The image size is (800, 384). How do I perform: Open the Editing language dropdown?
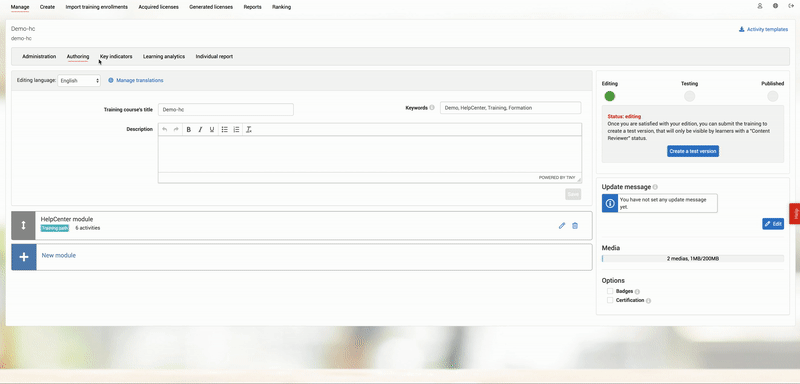[x=79, y=81]
